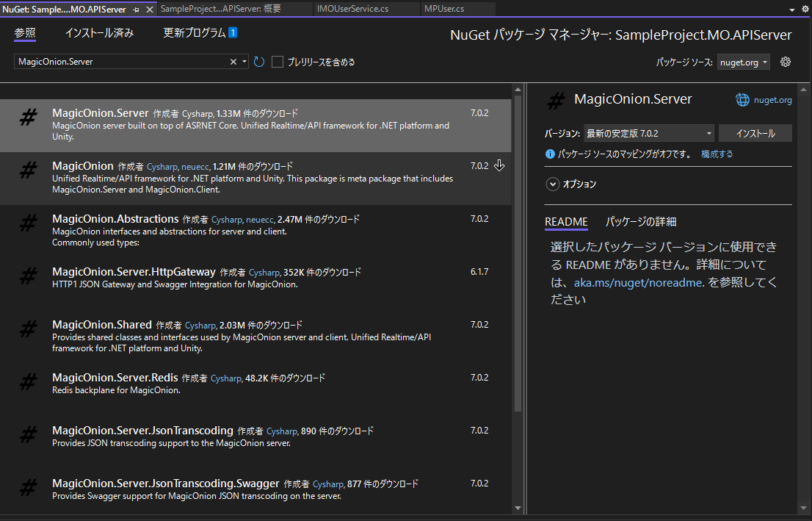Click the Cysharp author link on MagicOnion.Server.Redis
This screenshot has width=812, height=521.
point(226,378)
